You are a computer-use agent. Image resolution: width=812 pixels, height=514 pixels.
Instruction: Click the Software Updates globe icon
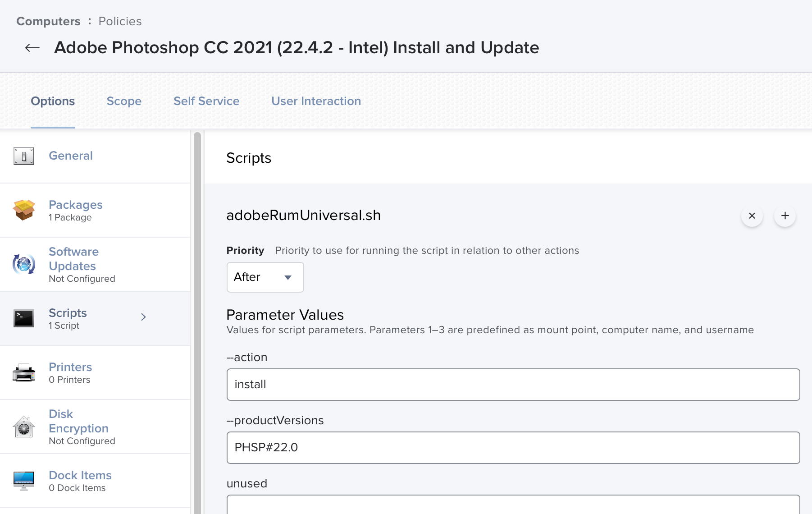point(24,264)
